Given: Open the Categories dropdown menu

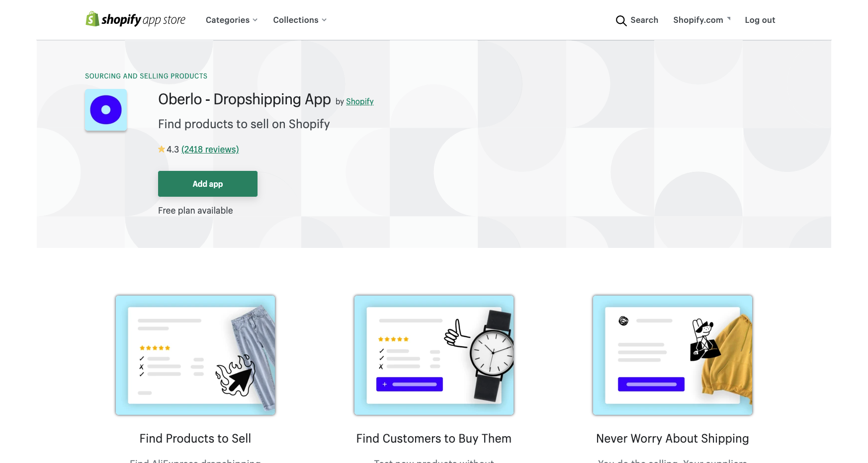Looking at the screenshot, I should pyautogui.click(x=232, y=20).
